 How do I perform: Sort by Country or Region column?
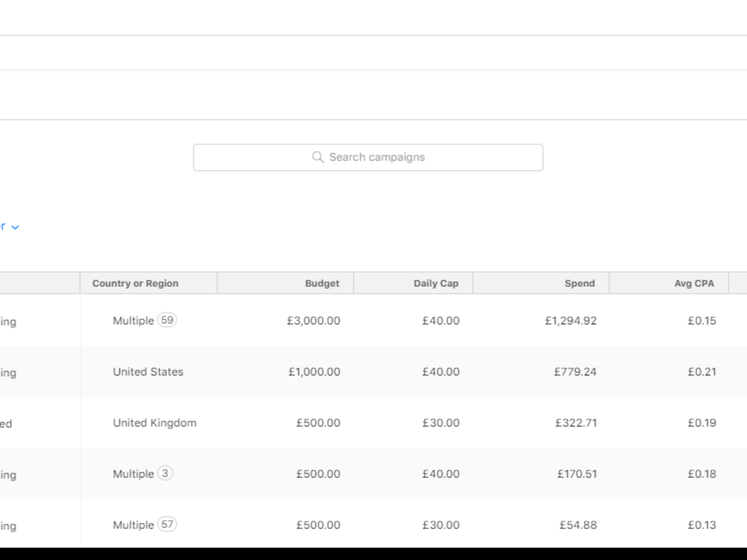pos(135,283)
